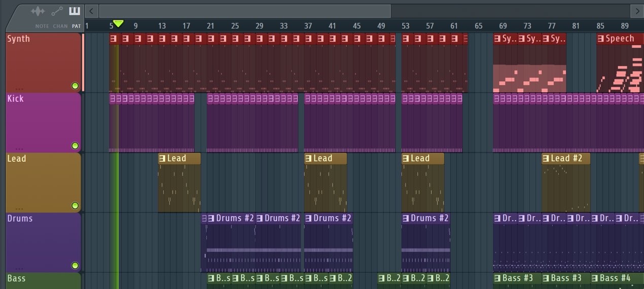The width and height of the screenshot is (644, 289).
Task: Open the Synth track options dots
Action: pos(19,89)
